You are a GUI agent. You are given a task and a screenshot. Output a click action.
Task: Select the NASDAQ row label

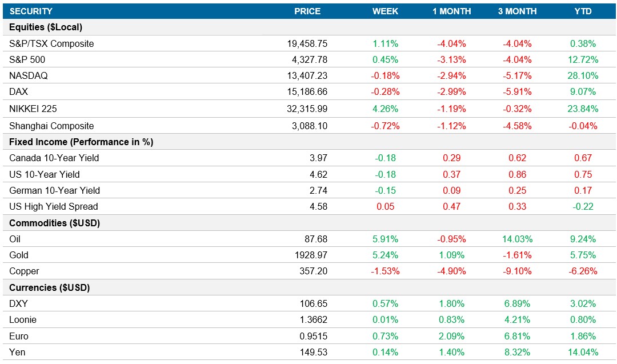pyautogui.click(x=27, y=75)
